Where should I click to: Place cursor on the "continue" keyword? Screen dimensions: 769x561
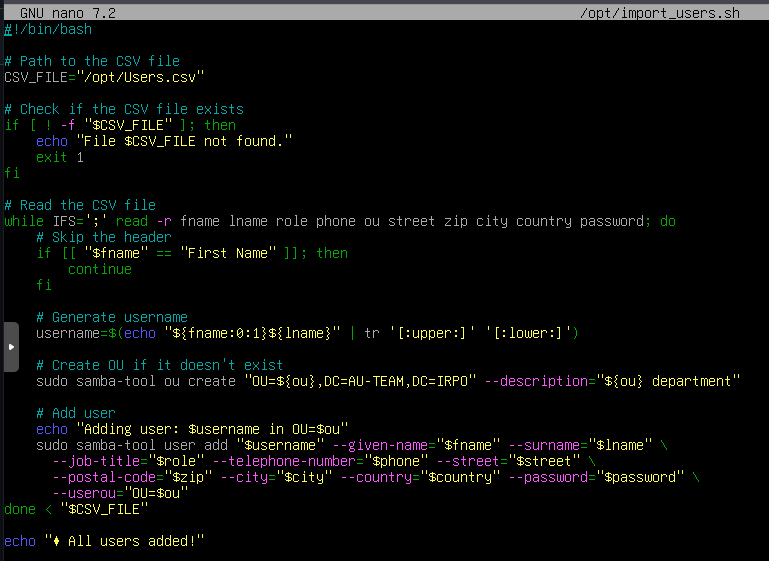(x=100, y=269)
